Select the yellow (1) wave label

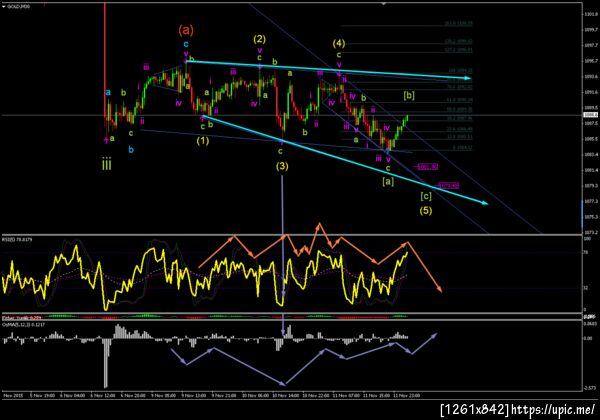[203, 141]
